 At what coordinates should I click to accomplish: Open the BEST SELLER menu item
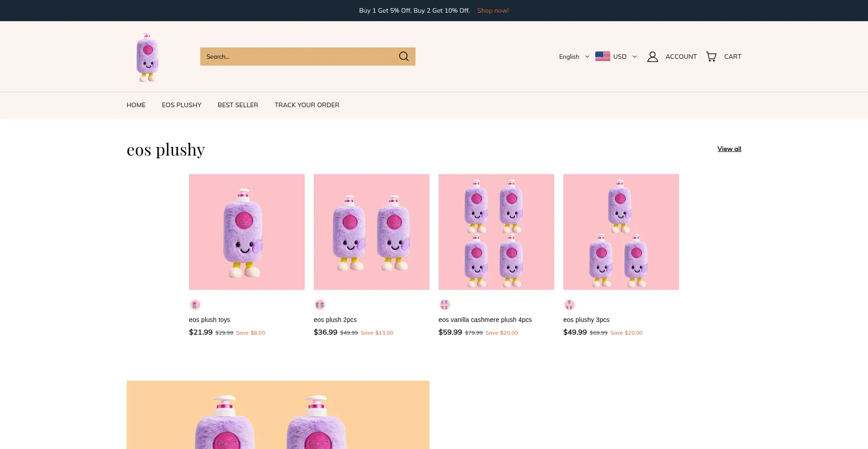pos(238,105)
